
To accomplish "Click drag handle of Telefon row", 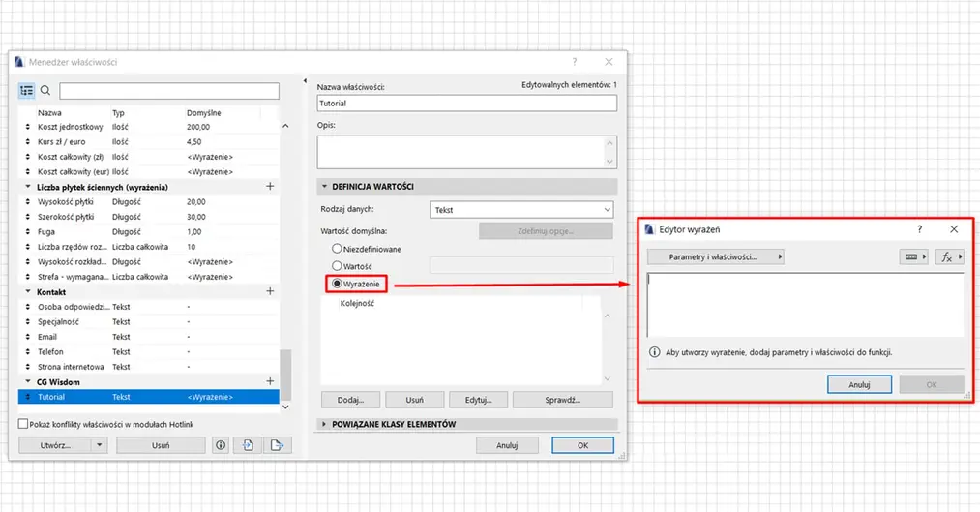I will [x=27, y=352].
